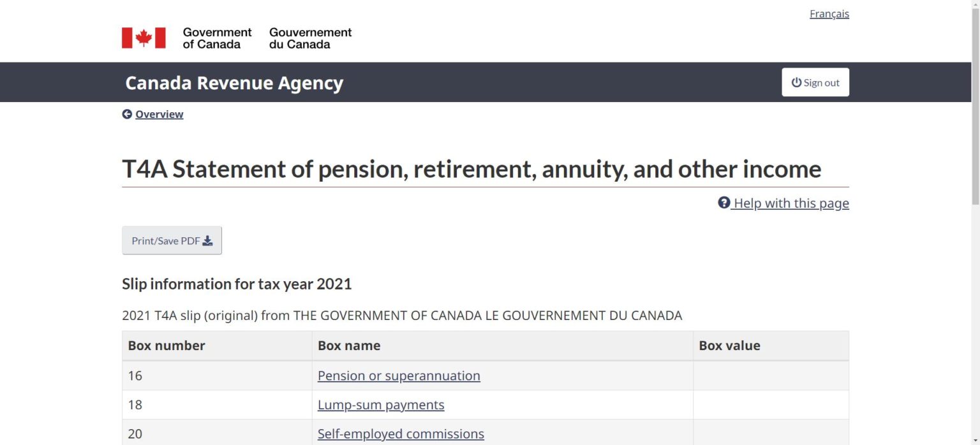Image resolution: width=980 pixels, height=445 pixels.
Task: Click the back arrow icon beside Overview
Action: pos(127,114)
